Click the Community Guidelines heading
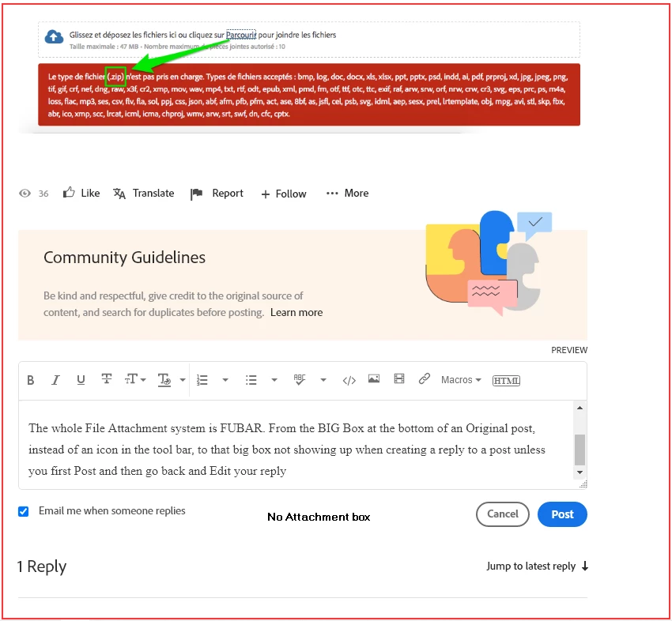672x621 pixels. point(124,258)
